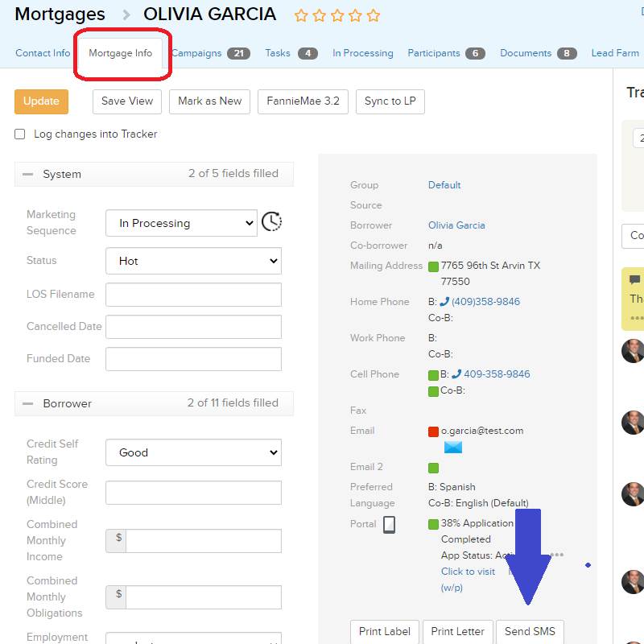Open the Default group link
The height and width of the screenshot is (644, 644).
click(444, 185)
